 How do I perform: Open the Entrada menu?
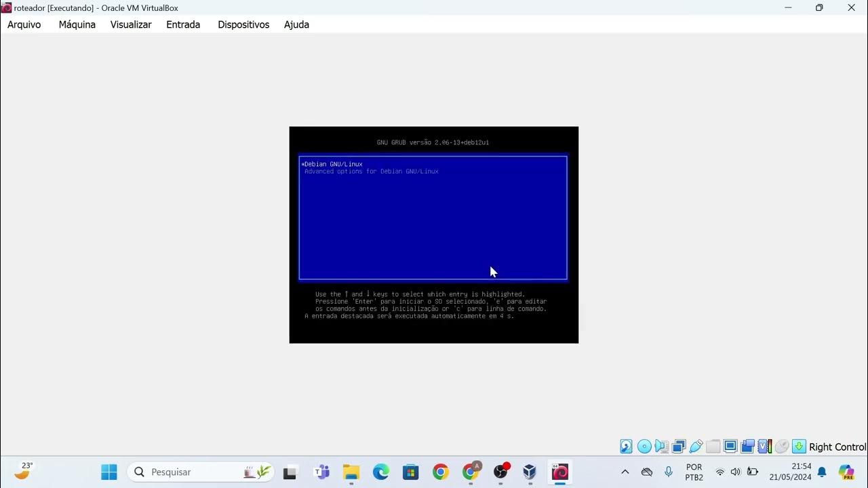tap(183, 24)
